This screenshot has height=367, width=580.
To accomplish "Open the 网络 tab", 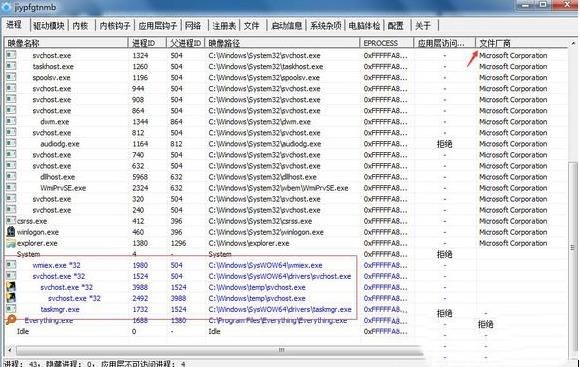I will (193, 26).
